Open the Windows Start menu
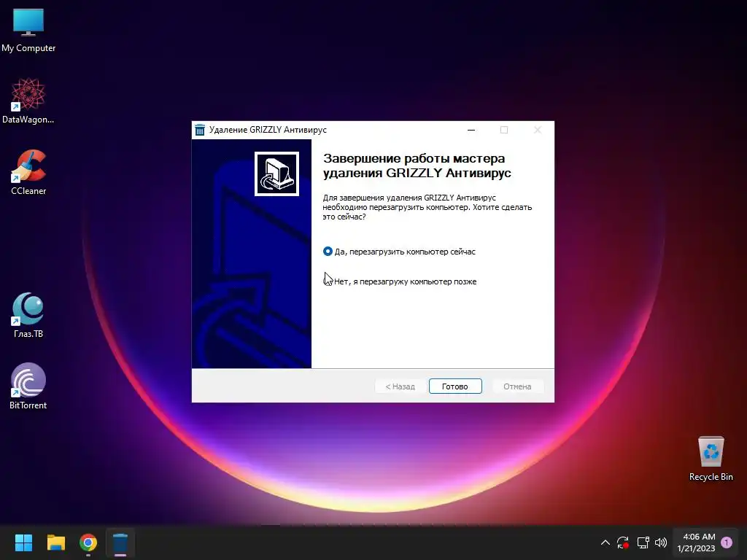The width and height of the screenshot is (747, 560). pos(23,542)
